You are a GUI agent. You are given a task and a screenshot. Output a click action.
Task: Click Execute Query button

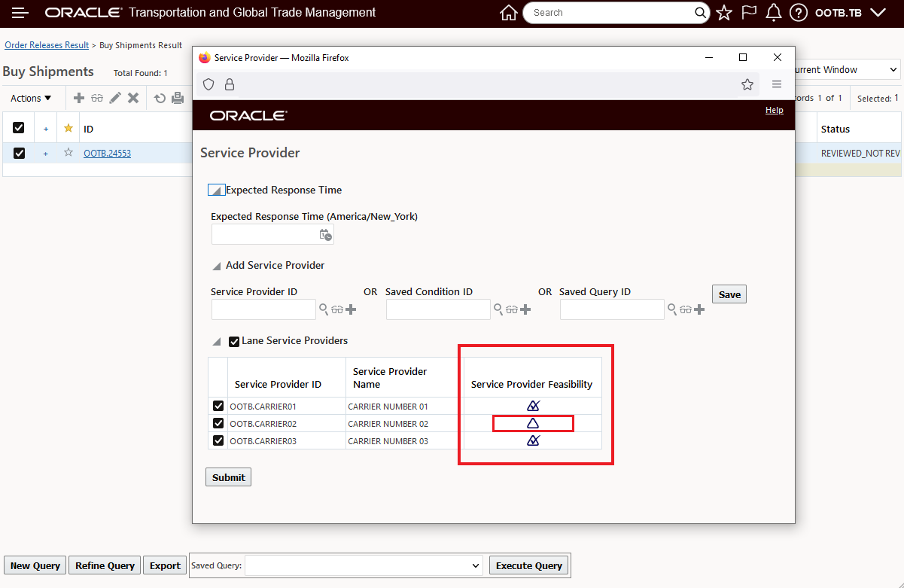(x=529, y=565)
